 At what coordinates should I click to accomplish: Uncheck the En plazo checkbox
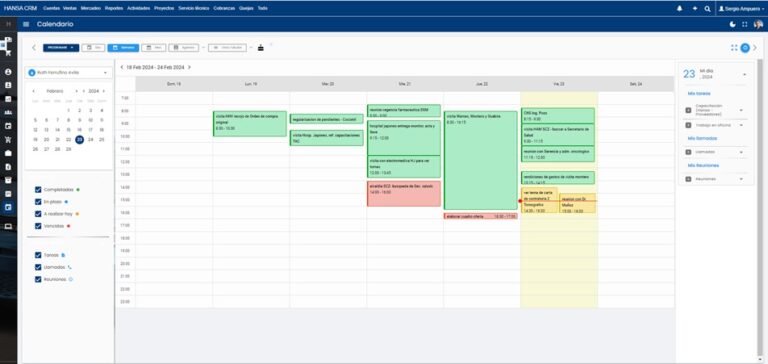pyautogui.click(x=38, y=202)
